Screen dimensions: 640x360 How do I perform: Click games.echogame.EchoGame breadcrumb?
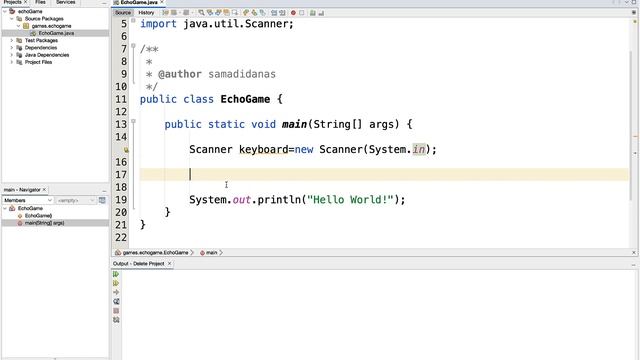(x=156, y=253)
